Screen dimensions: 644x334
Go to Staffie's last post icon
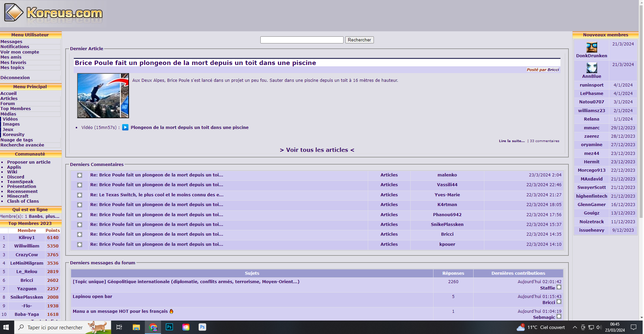[x=559, y=288]
